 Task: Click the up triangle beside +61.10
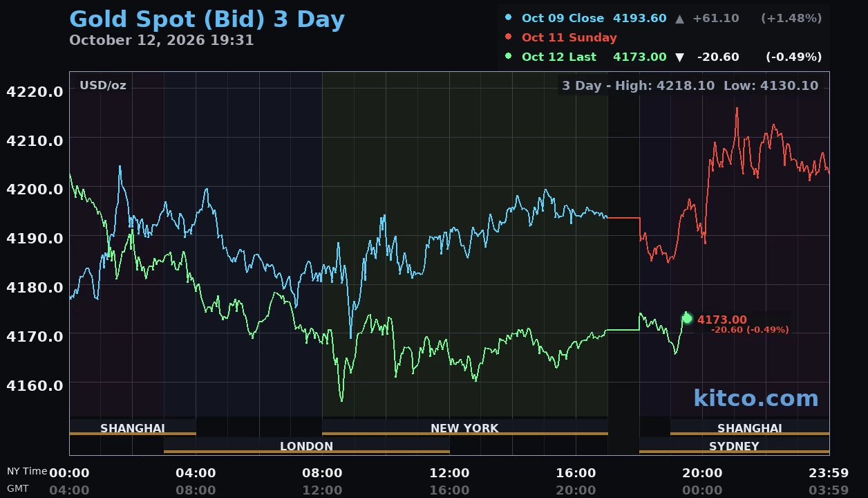tap(680, 19)
